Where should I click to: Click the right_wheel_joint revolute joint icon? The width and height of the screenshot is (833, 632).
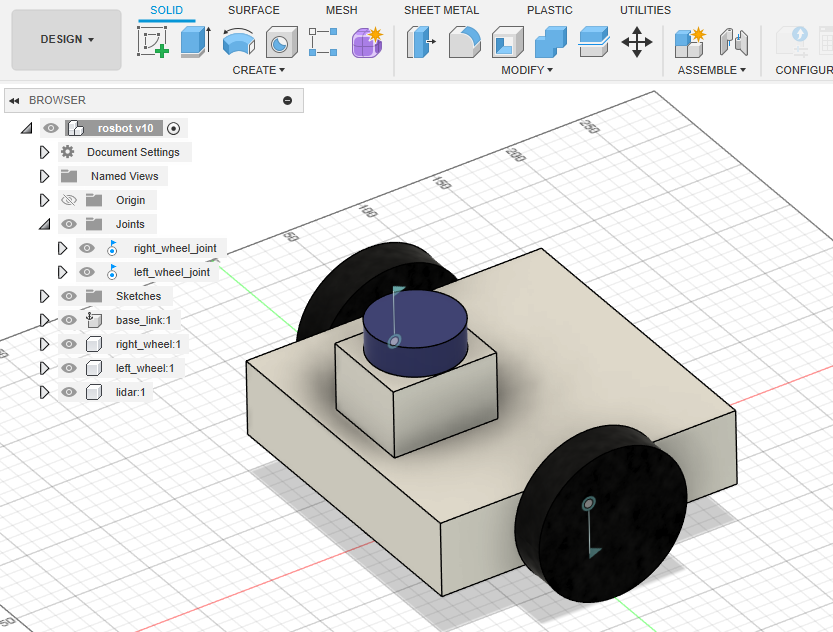[x=112, y=248]
